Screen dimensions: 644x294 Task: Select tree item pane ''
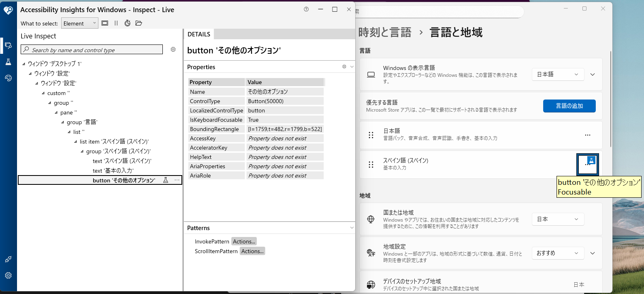(x=68, y=112)
